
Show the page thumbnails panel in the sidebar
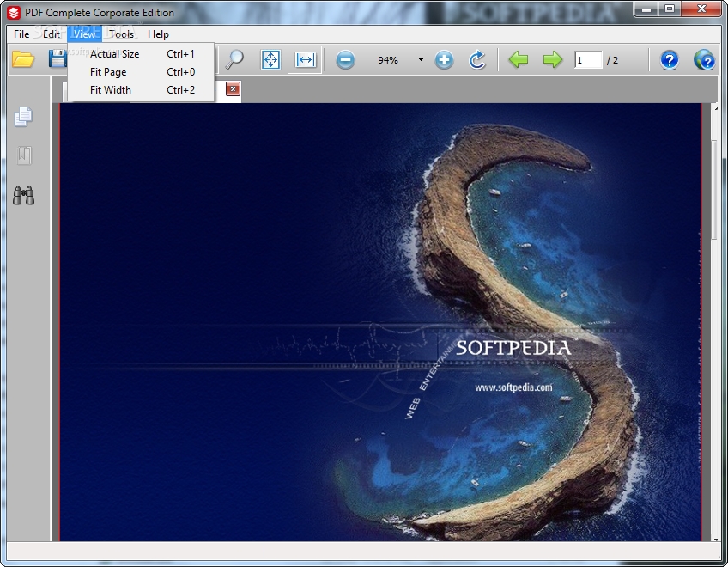(x=23, y=117)
